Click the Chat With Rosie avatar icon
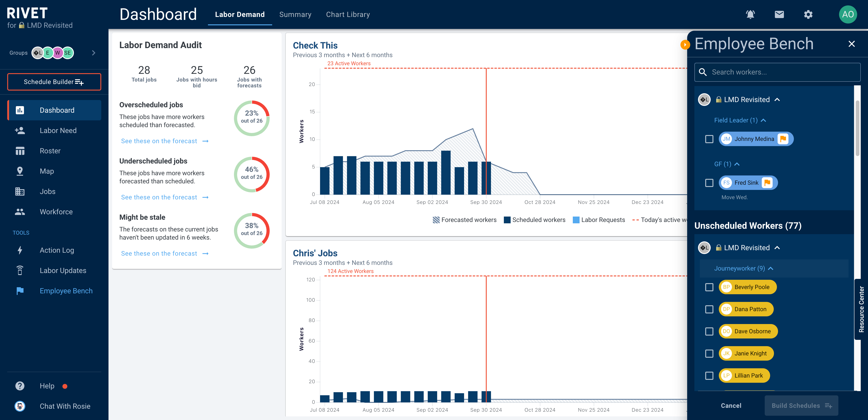Viewport: 868px width, 420px height. [20, 406]
